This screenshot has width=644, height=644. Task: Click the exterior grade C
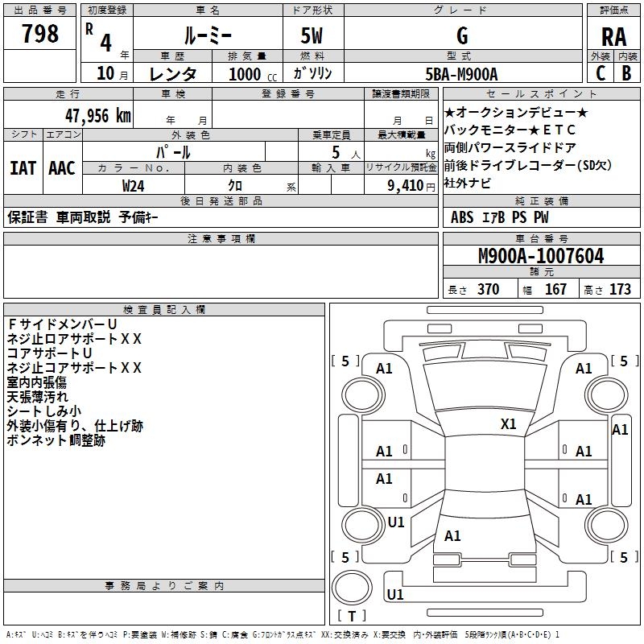601,73
